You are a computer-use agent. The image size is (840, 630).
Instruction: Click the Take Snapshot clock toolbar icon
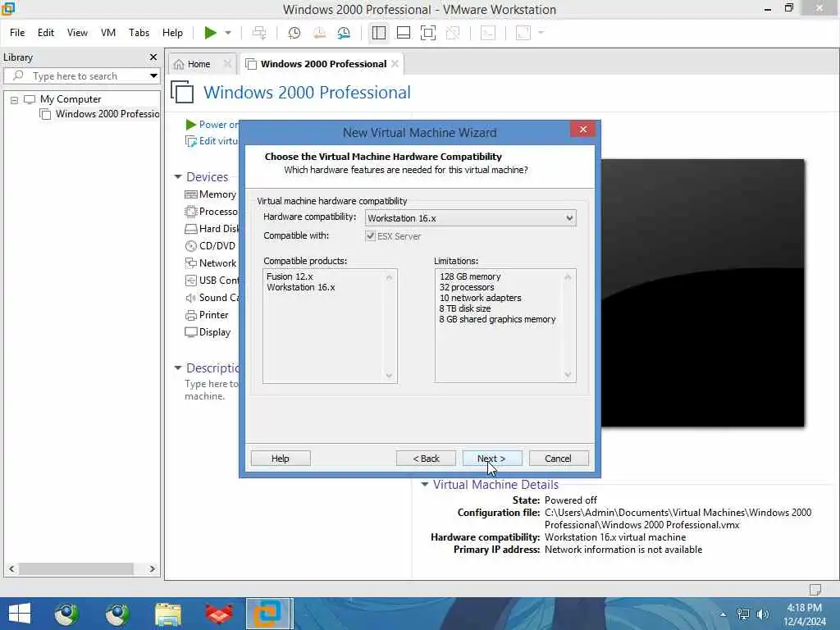coord(294,33)
